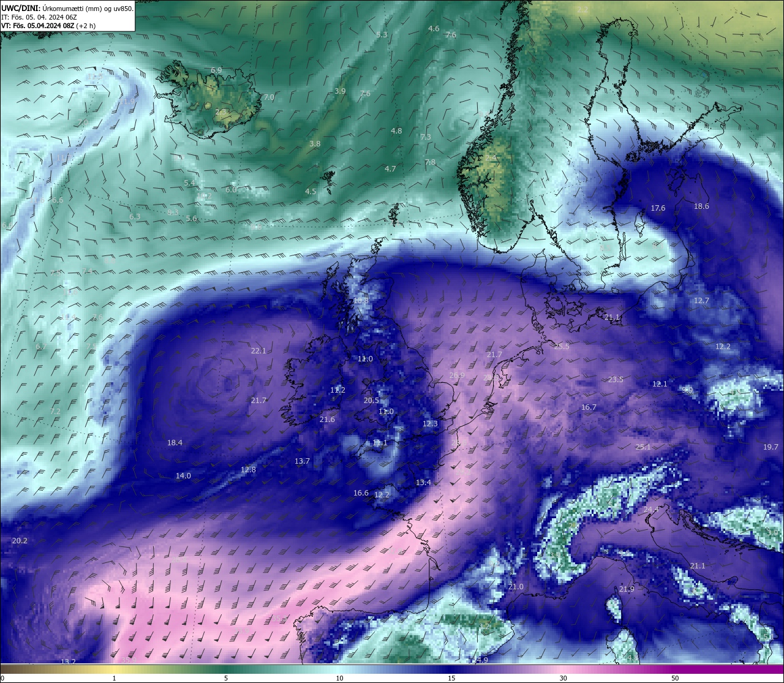Click the 12.7 value on the map
This screenshot has height=683, width=784.
(x=701, y=301)
